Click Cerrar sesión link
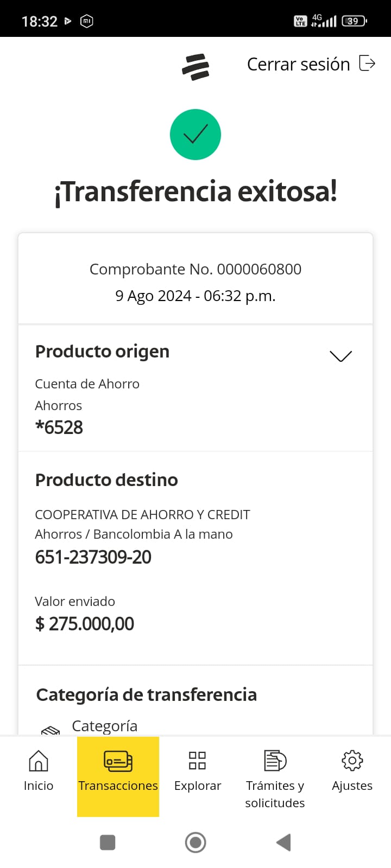 click(x=298, y=64)
